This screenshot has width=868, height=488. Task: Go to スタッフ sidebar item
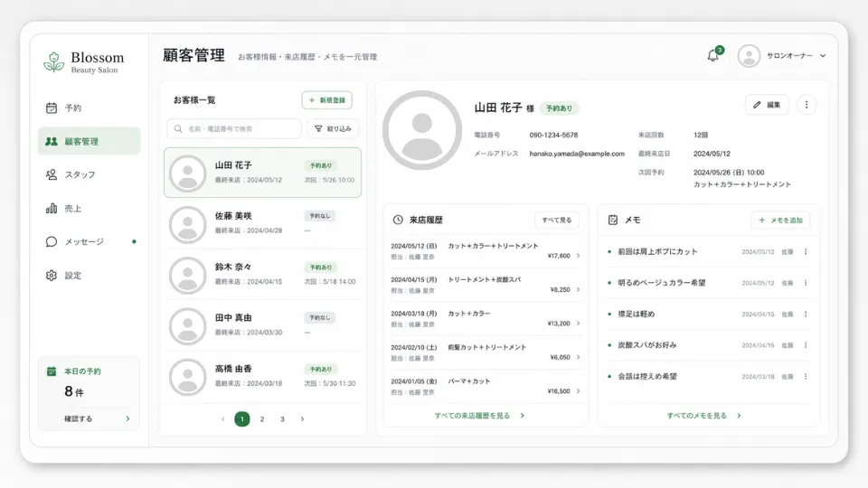(90, 174)
